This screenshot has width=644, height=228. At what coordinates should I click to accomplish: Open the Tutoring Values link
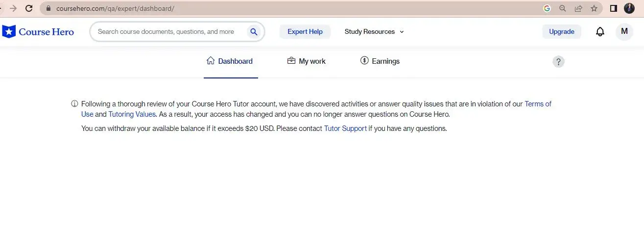point(132,114)
